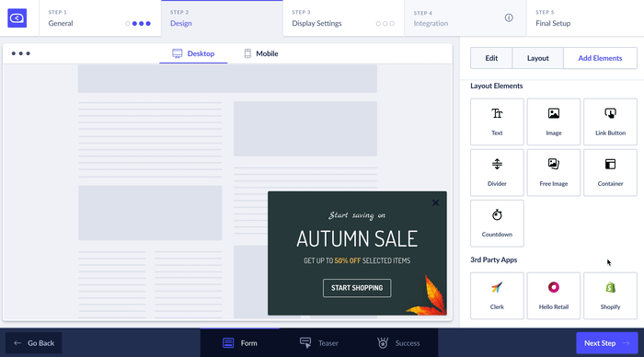Add the Clerk third-party app
The image size is (644, 357).
tap(497, 295)
